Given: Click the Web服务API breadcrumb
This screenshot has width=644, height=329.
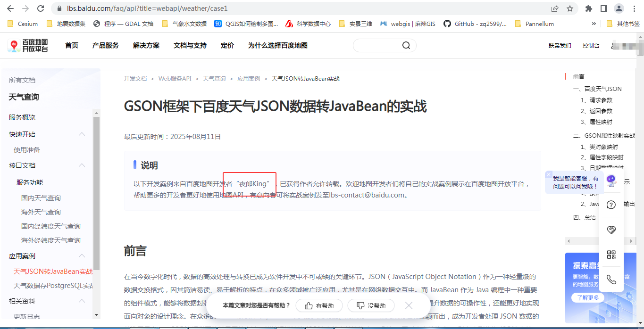Looking at the screenshot, I should 175,79.
